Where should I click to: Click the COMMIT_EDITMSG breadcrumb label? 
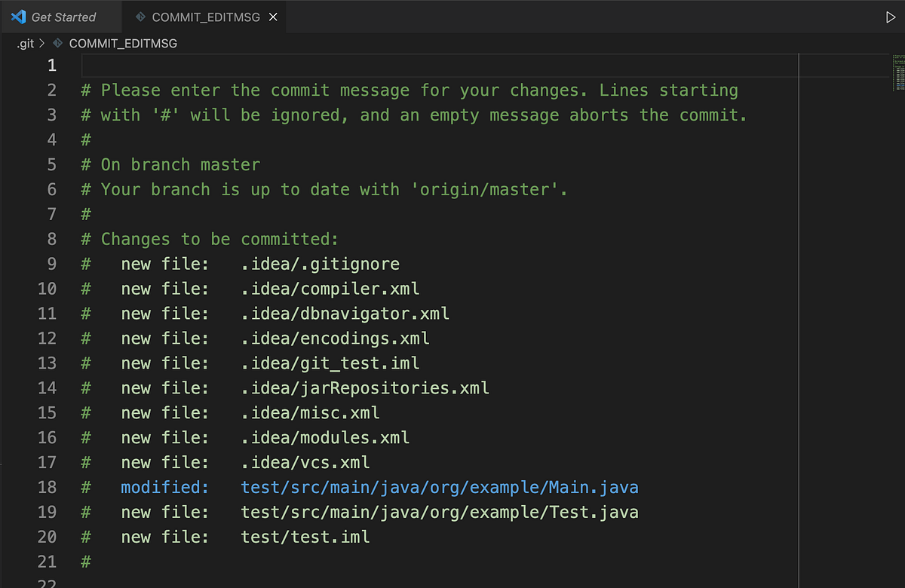[121, 44]
